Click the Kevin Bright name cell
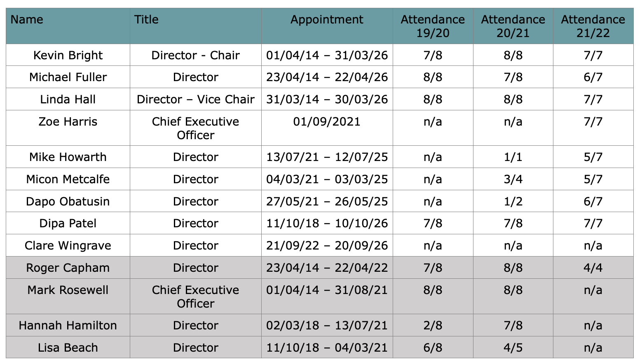Screen dimensions: 642x364 [68, 55]
